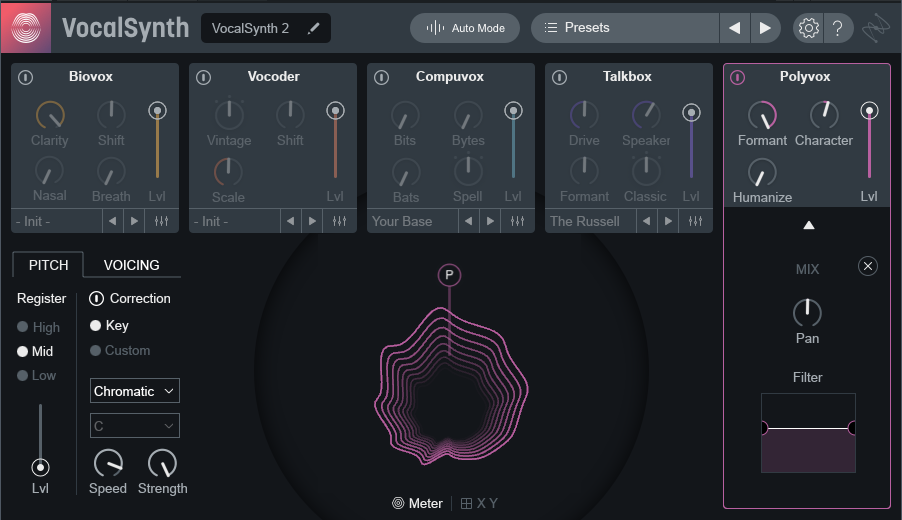
Task: Click the Polyvox Filter graph display
Action: [808, 433]
